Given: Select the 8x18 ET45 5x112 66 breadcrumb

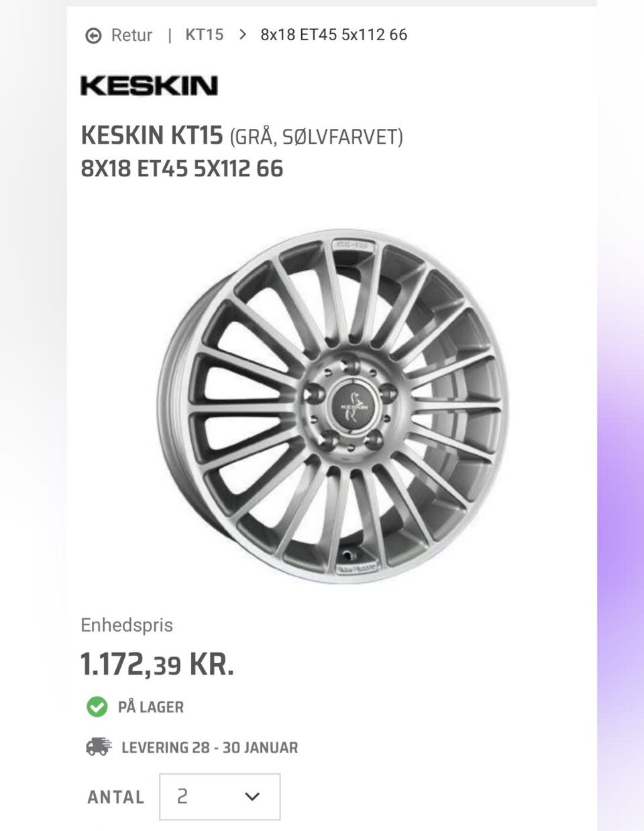Looking at the screenshot, I should pos(333,34).
